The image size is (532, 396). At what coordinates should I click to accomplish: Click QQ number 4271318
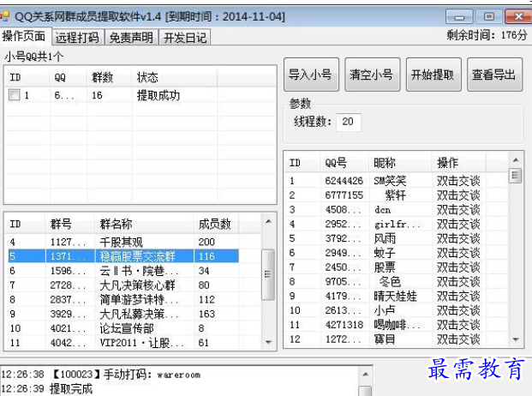[344, 325]
